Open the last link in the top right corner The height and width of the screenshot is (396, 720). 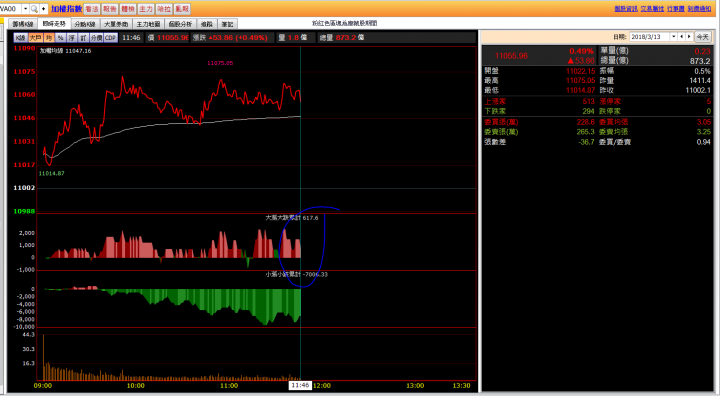coord(699,9)
